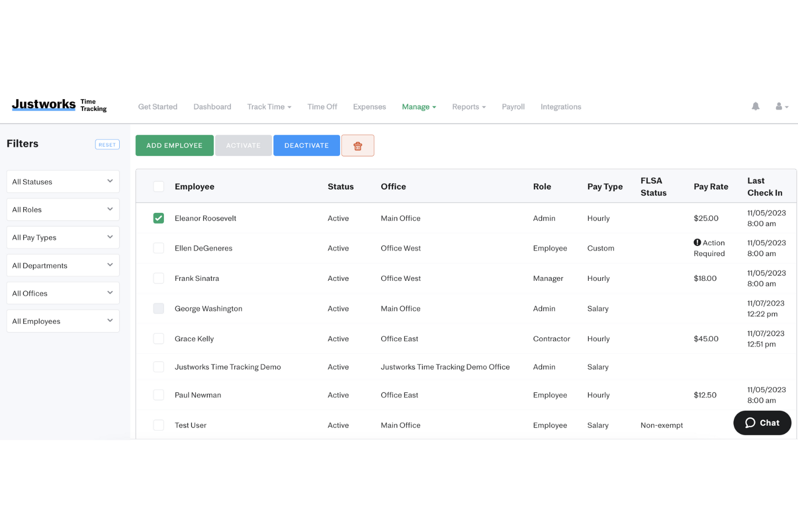Viewport: 798px width, 532px height.
Task: Go to the Payroll nav item
Action: (x=513, y=107)
